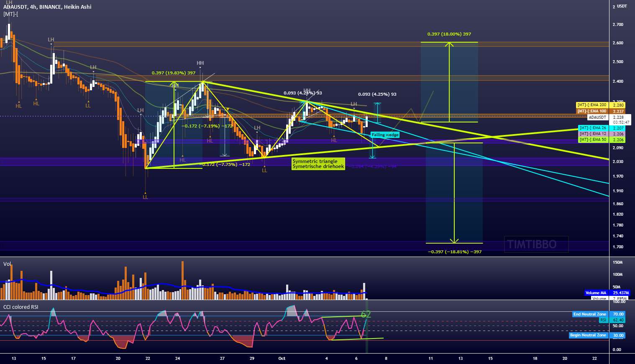Select the 24 date label on time axis
The height and width of the screenshot is (364, 635).
click(x=177, y=358)
